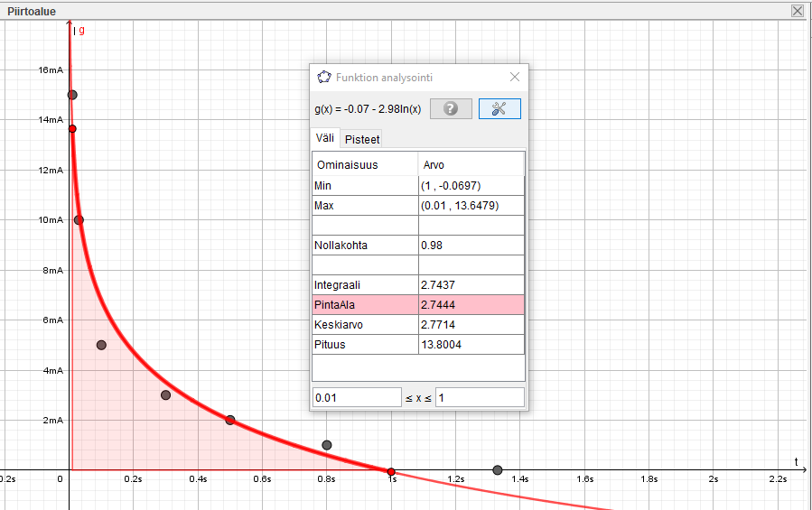Click the GeoGebra pentagon icon in dialog title
Image resolution: width=812 pixels, height=510 pixels.
click(324, 78)
